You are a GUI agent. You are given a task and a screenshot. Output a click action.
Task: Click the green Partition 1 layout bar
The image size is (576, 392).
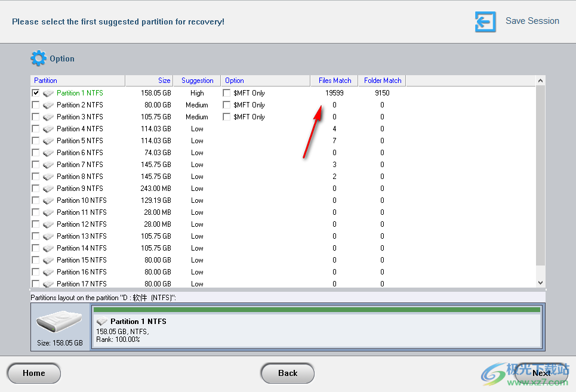317,310
